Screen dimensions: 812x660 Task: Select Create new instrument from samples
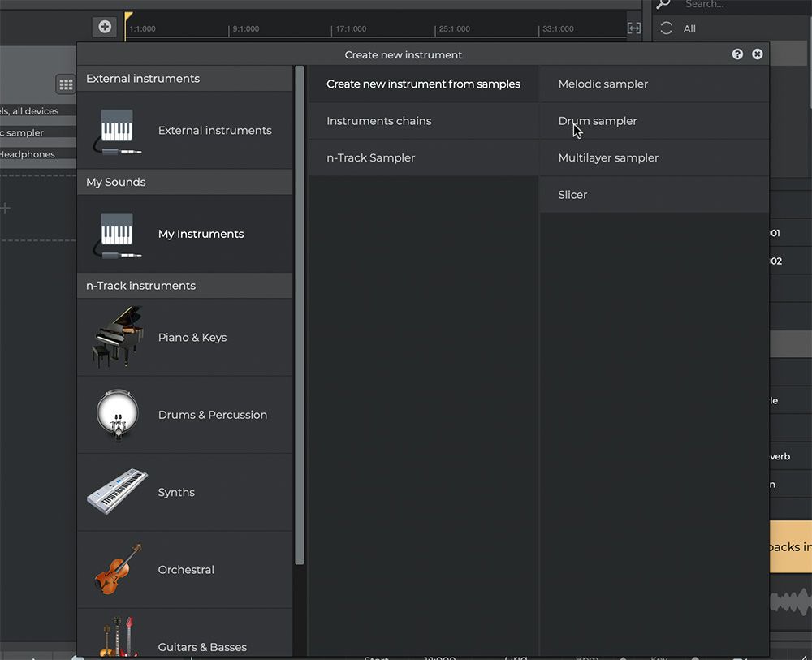pyautogui.click(x=422, y=84)
